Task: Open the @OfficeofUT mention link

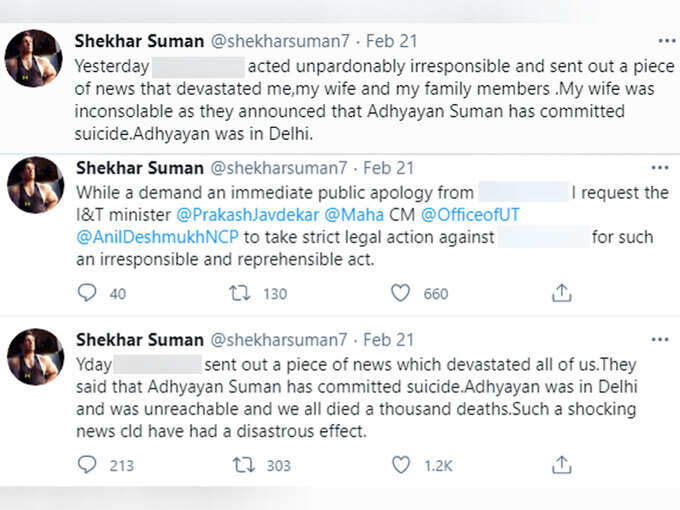Action: (x=470, y=215)
